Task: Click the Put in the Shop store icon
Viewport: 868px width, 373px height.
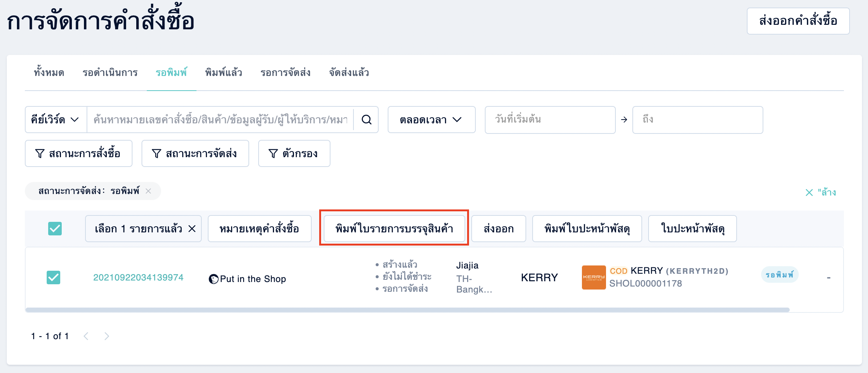Action: point(213,279)
